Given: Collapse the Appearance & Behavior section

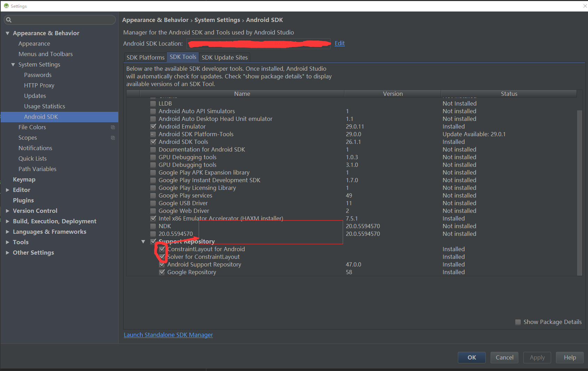Looking at the screenshot, I should point(7,33).
